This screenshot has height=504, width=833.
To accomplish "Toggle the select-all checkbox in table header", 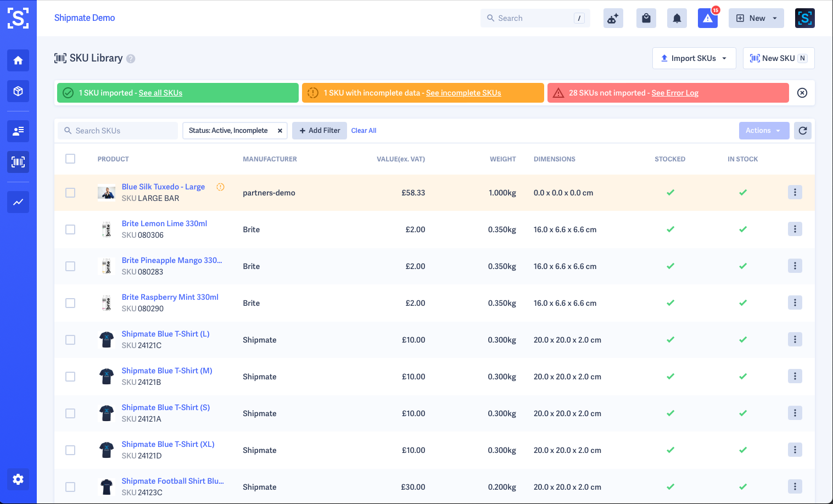I will (x=70, y=159).
